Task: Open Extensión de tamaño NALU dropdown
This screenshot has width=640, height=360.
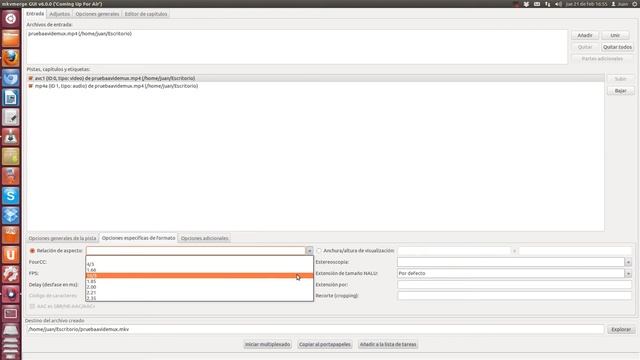Action: pyautogui.click(x=628, y=273)
